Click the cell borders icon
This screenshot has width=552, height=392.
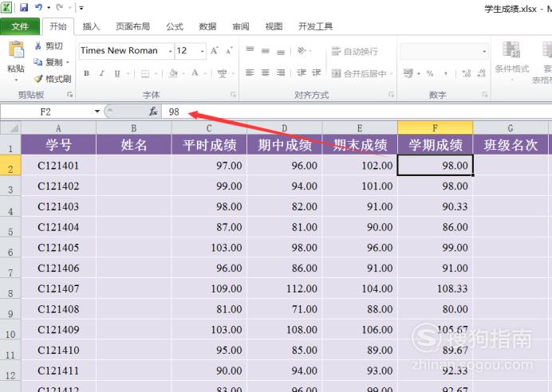coord(145,73)
